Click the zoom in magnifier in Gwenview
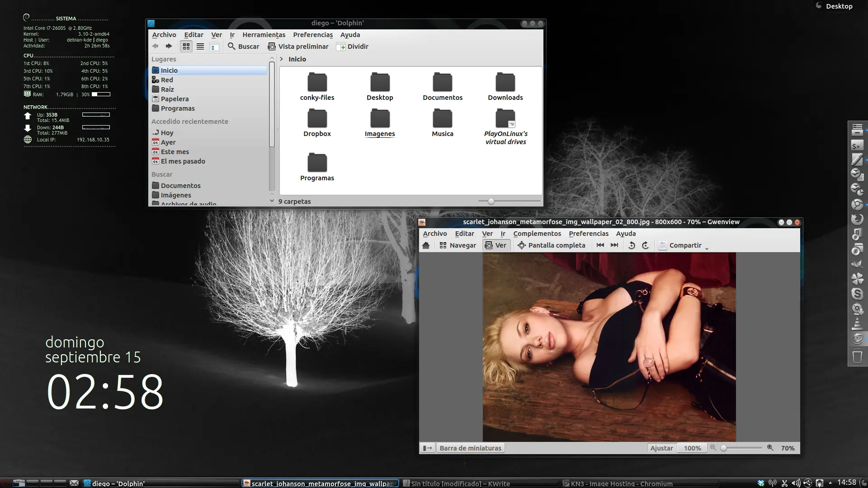The width and height of the screenshot is (868, 488). [770, 448]
